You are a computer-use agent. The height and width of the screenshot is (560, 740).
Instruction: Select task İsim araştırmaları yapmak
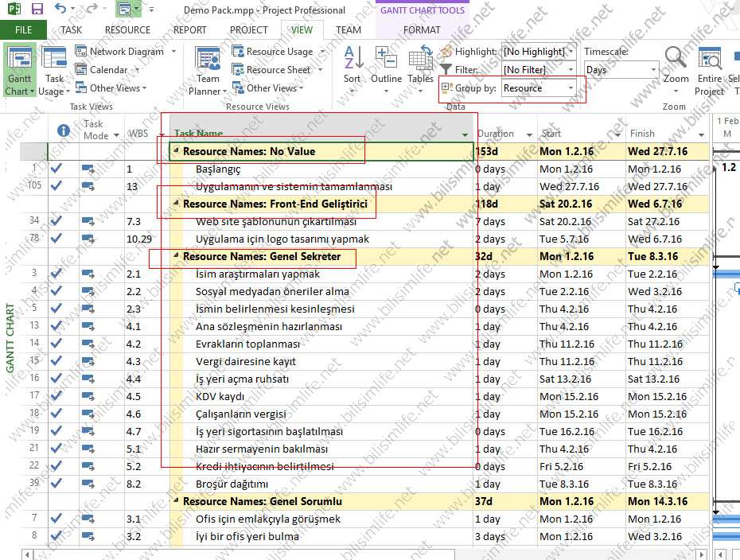coord(258,274)
